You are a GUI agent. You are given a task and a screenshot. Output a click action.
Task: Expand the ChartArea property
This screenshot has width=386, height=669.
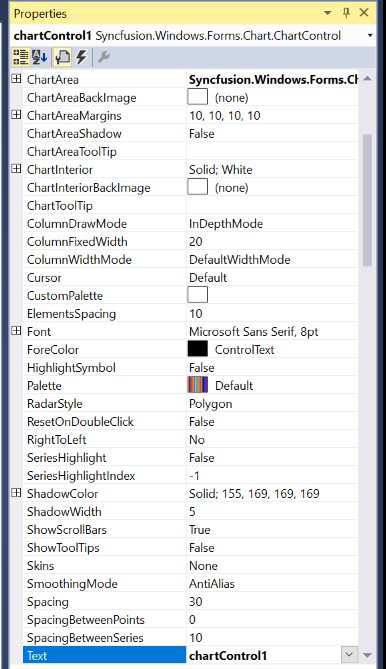(x=16, y=79)
